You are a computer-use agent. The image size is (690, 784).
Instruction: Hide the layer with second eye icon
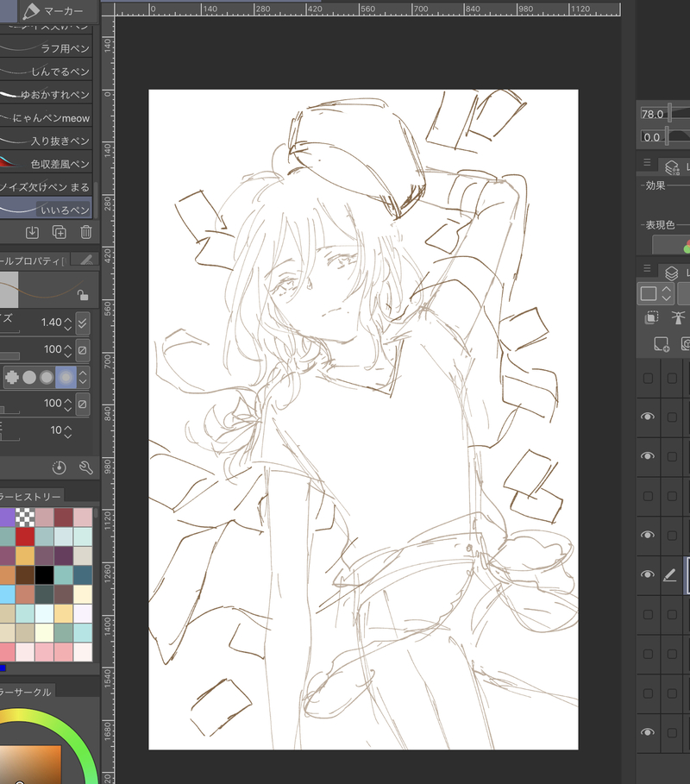point(648,456)
